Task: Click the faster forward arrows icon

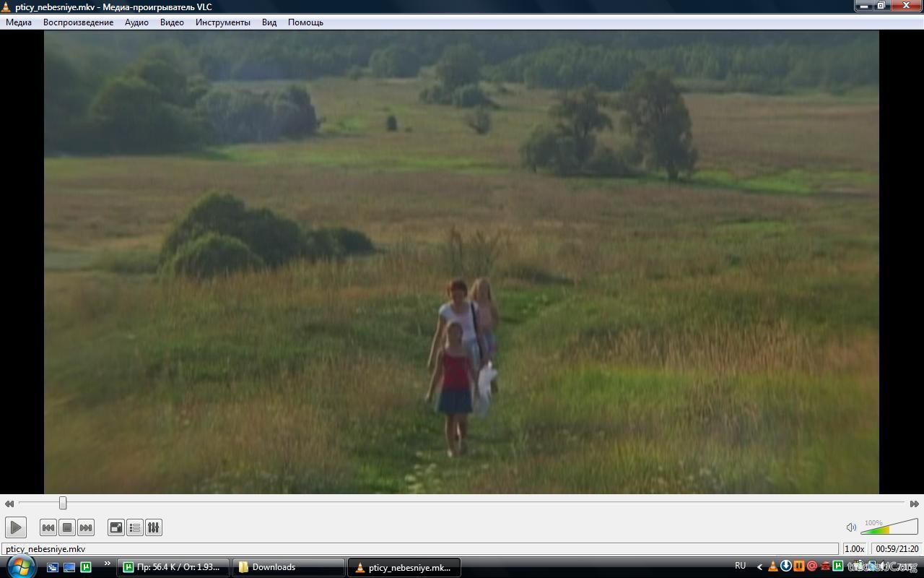Action: (914, 504)
